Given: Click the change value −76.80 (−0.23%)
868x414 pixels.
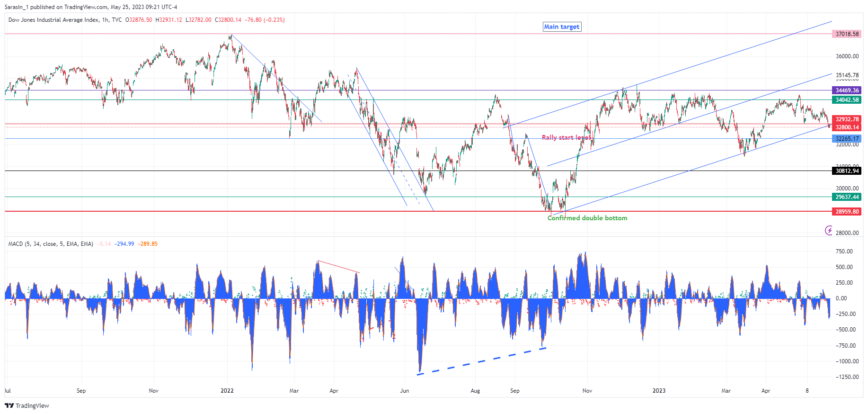Looking at the screenshot, I should coord(265,20).
